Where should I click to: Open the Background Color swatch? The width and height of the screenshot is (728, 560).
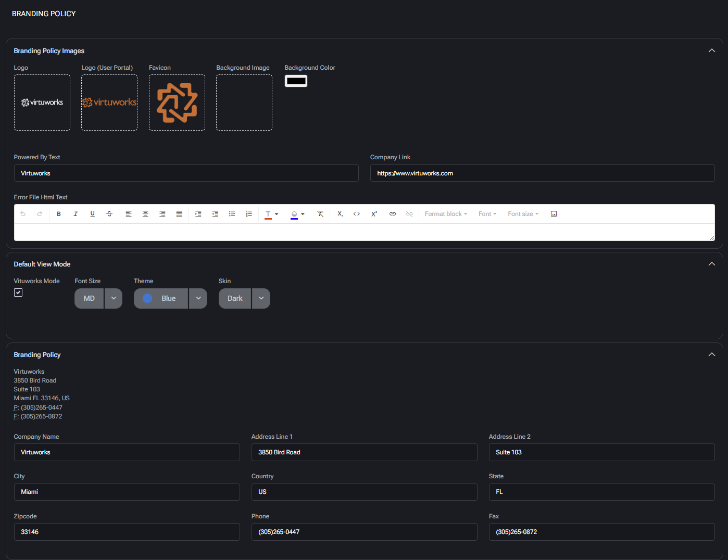pos(296,81)
